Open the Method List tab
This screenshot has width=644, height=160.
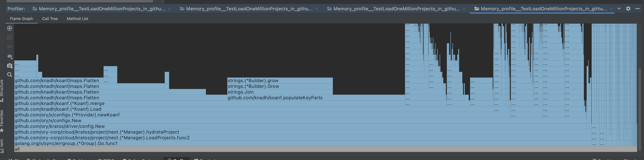(x=77, y=18)
